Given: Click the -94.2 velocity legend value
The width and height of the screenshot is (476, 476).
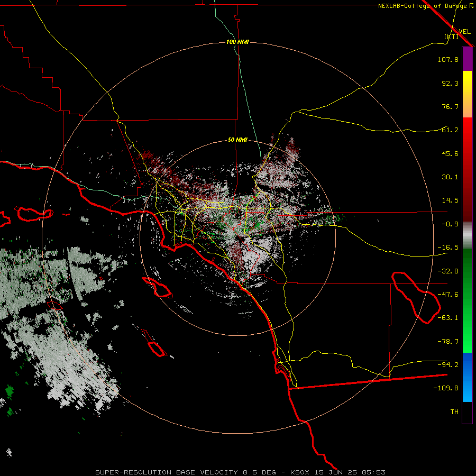Looking at the screenshot, I should point(448,364).
